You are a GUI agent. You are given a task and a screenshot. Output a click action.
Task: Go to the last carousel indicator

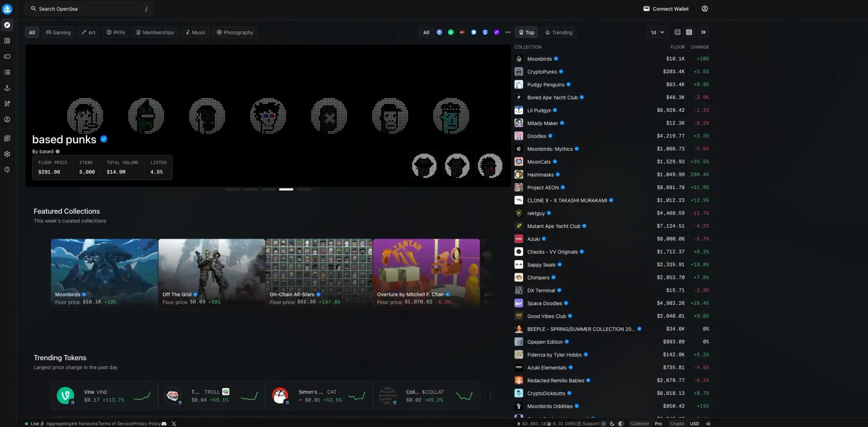click(x=304, y=189)
